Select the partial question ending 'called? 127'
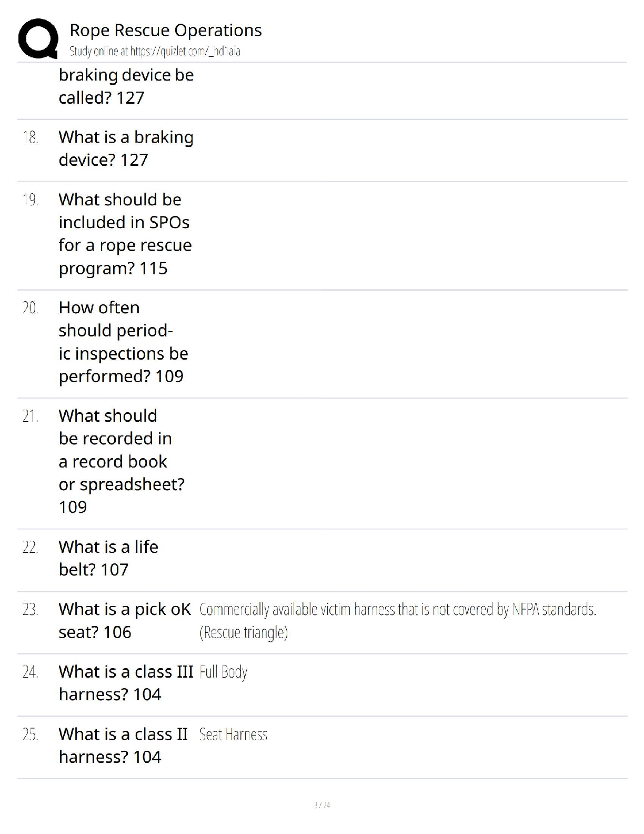Screen dimensions: 644x834 [126, 86]
